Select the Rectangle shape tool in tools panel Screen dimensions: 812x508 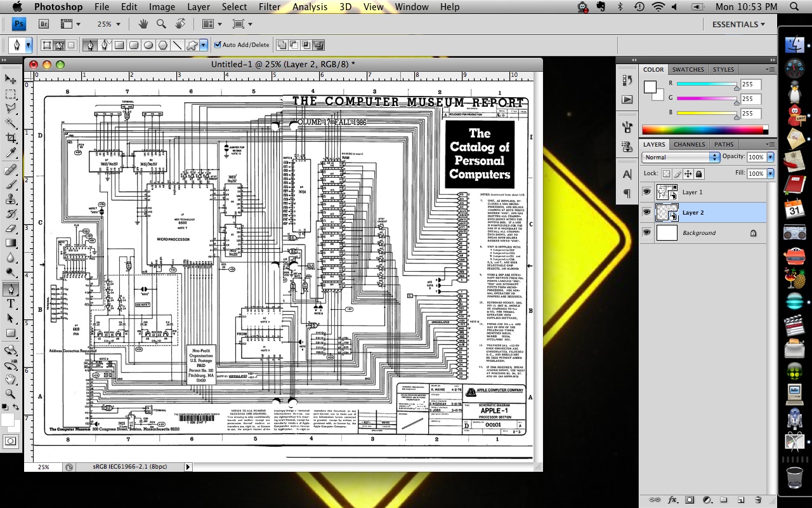coord(11,333)
